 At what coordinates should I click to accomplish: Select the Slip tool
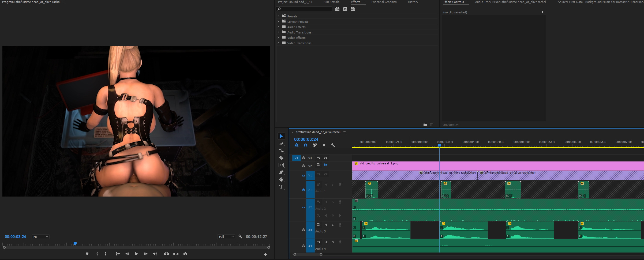pyautogui.click(x=281, y=165)
